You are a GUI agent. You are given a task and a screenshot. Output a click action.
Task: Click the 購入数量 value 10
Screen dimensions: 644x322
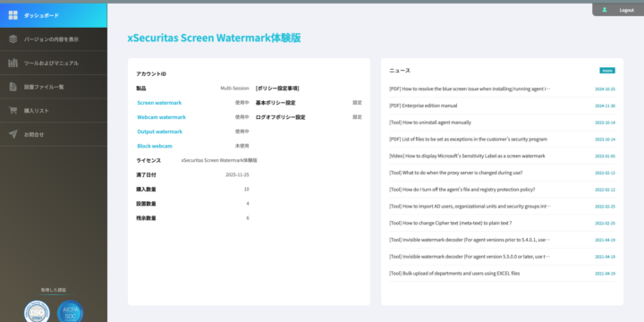pyautogui.click(x=247, y=190)
